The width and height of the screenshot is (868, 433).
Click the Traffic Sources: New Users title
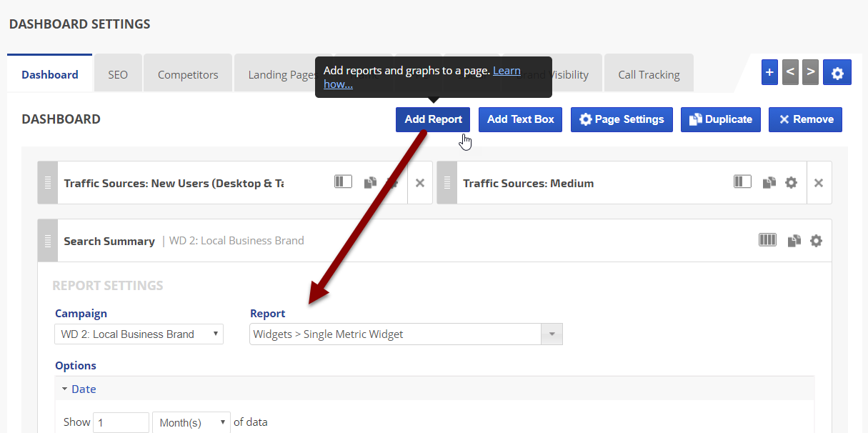click(174, 183)
